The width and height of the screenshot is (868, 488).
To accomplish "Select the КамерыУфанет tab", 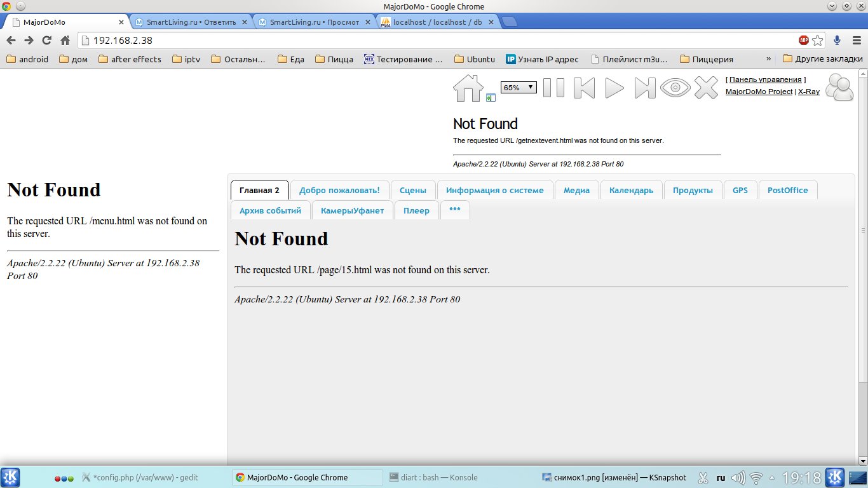I will coord(352,210).
